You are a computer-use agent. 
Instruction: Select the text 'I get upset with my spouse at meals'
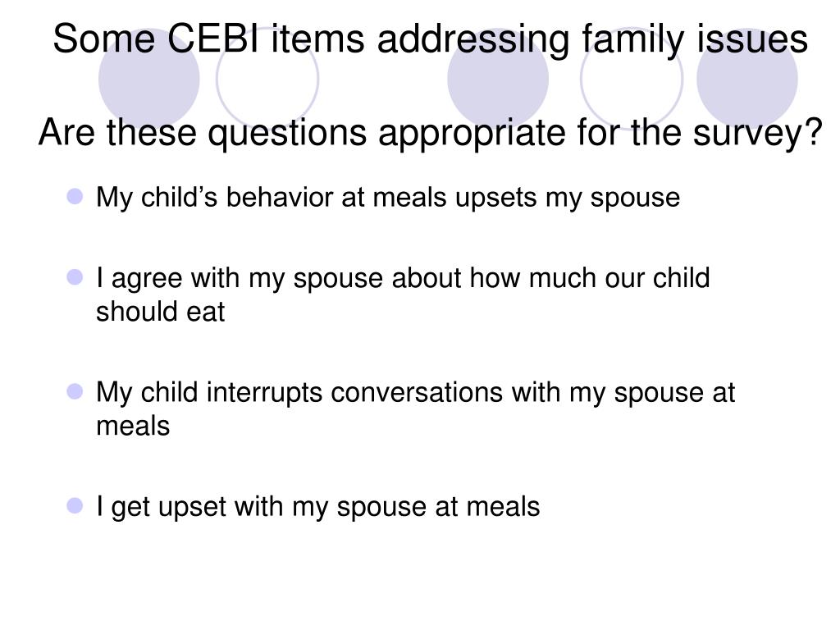317,507
